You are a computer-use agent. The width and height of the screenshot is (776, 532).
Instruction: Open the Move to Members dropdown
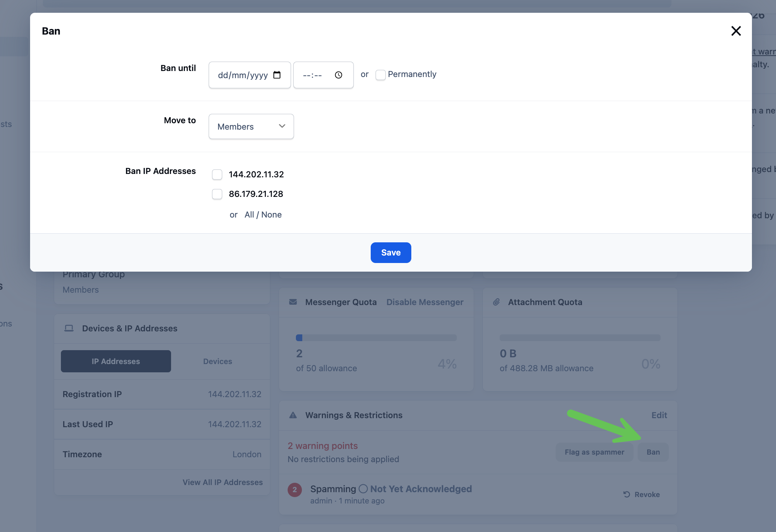tap(251, 127)
